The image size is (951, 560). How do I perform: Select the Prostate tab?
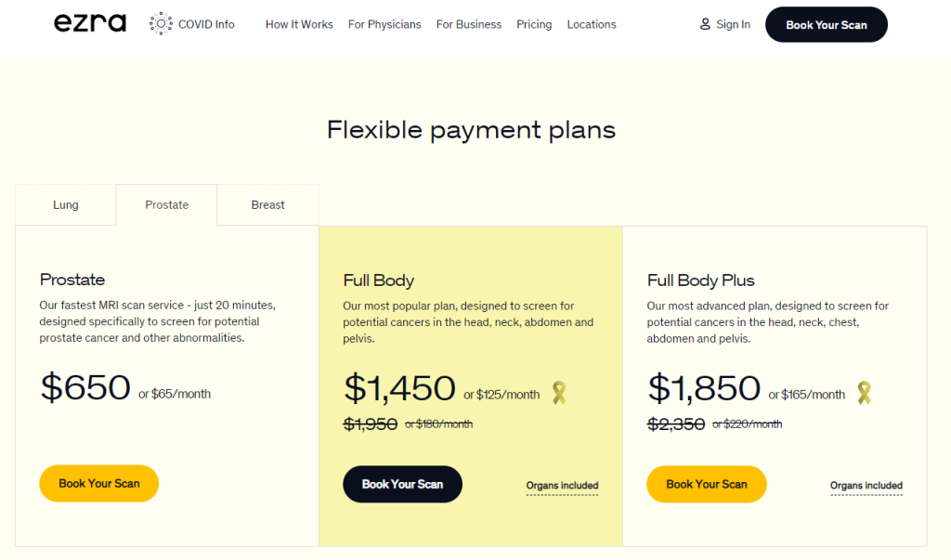(167, 205)
